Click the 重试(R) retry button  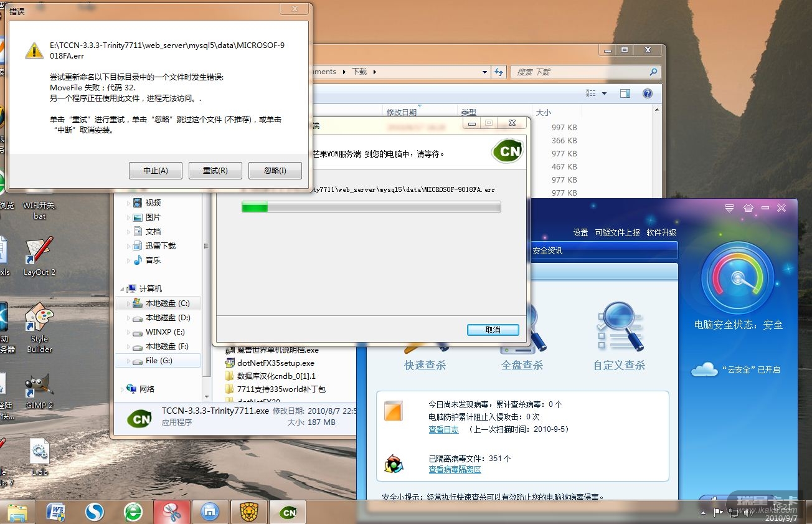[x=215, y=170]
